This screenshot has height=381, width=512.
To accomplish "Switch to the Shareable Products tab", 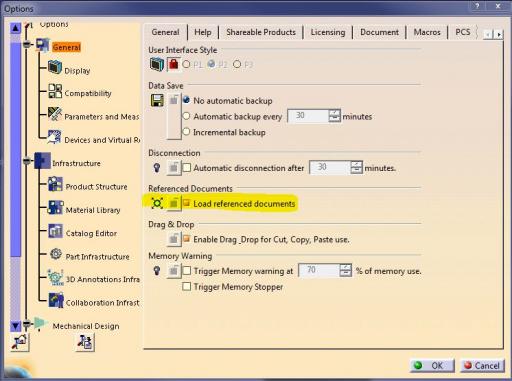I will [x=261, y=32].
